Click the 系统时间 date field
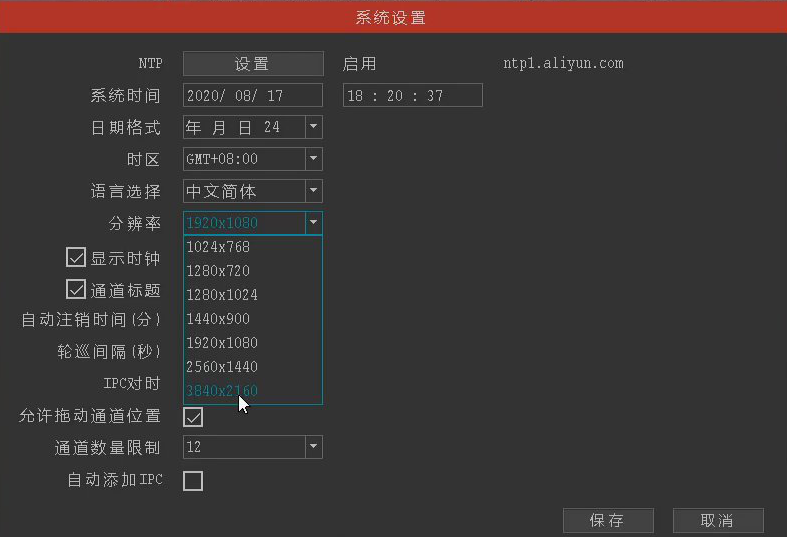The height and width of the screenshot is (537, 787). point(252,96)
